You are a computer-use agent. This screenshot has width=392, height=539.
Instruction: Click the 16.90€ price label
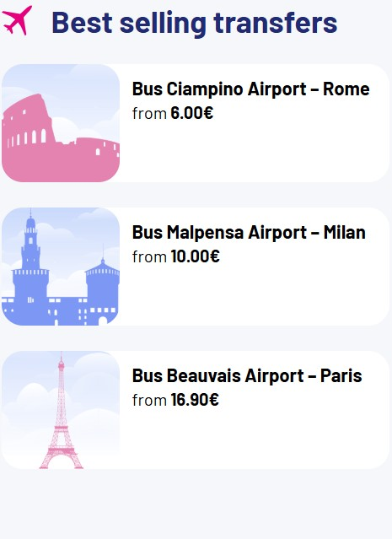[x=195, y=400]
